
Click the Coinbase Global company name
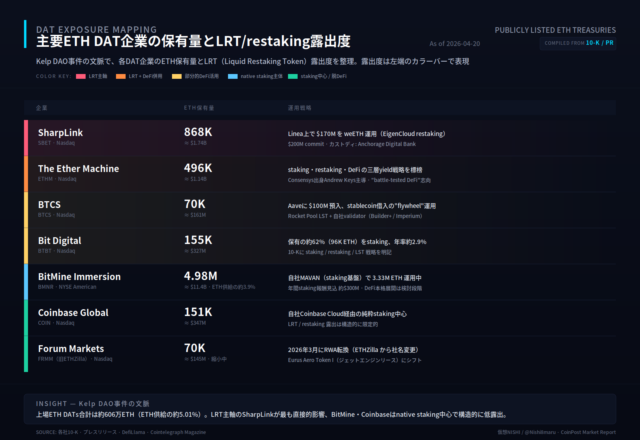(73, 312)
